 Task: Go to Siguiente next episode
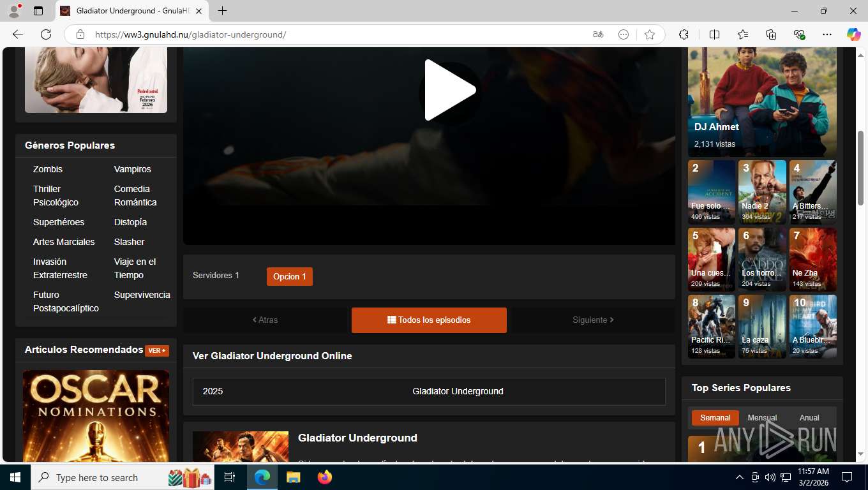pos(593,320)
